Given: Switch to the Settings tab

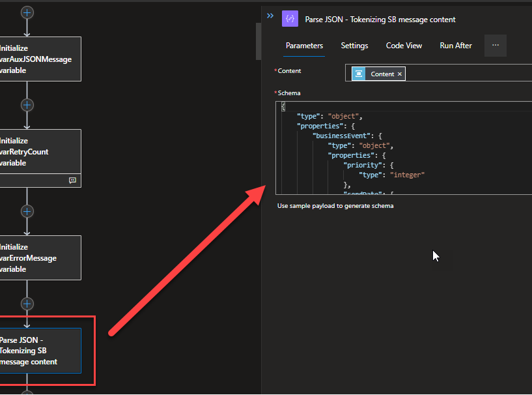Looking at the screenshot, I should [354, 46].
